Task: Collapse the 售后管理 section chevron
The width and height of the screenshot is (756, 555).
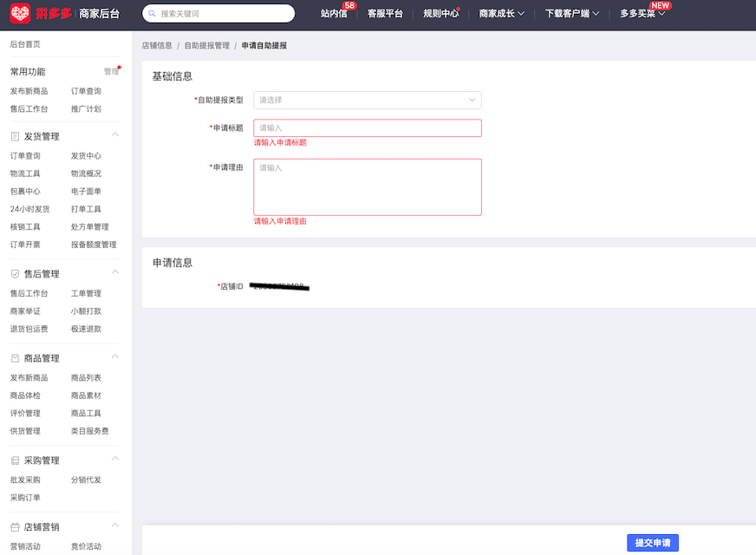Action: click(115, 272)
